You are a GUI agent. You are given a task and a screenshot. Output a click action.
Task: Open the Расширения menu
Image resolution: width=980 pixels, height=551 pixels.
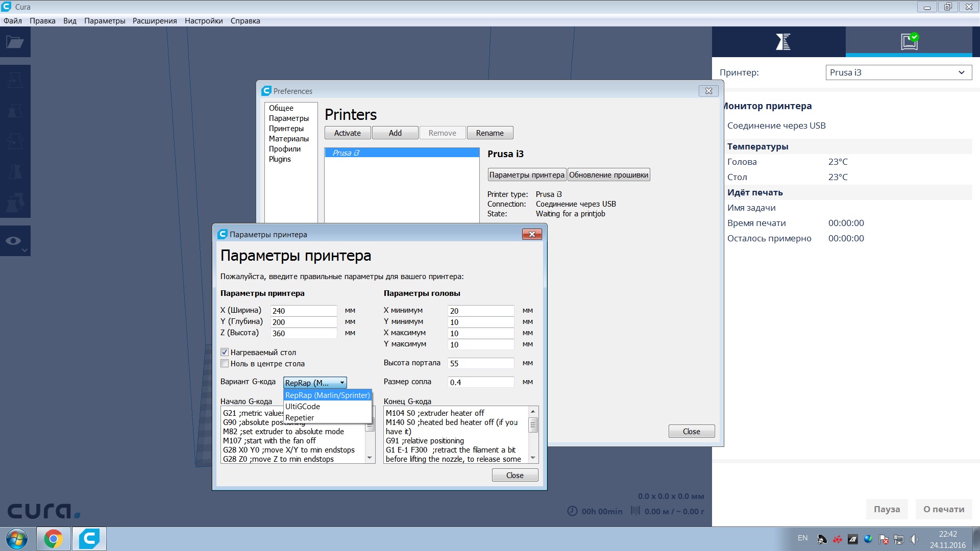(x=155, y=21)
